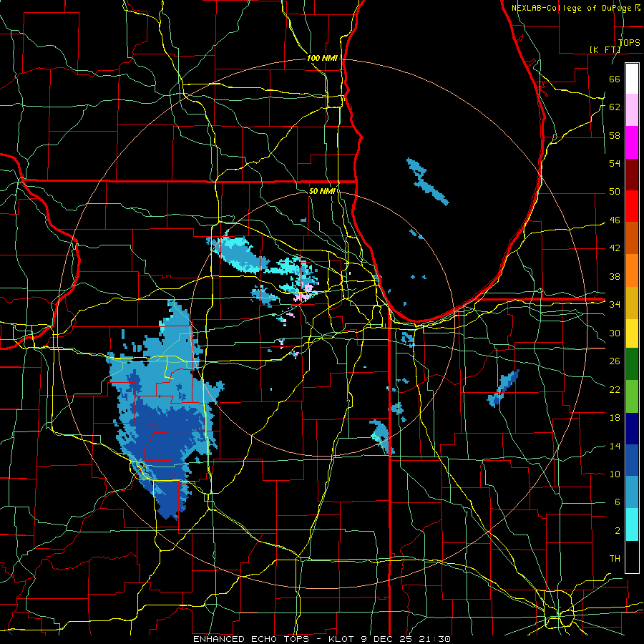This screenshot has height=644, width=644.
Task: Pick the dark maroon legend band
Action: [632, 175]
